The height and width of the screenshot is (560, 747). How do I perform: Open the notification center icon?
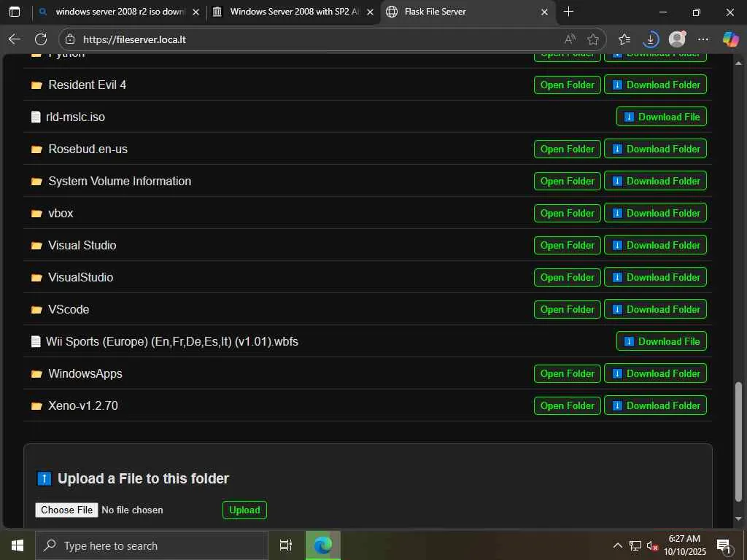(724, 546)
